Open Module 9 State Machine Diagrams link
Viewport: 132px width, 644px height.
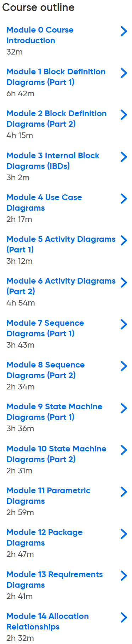click(54, 412)
